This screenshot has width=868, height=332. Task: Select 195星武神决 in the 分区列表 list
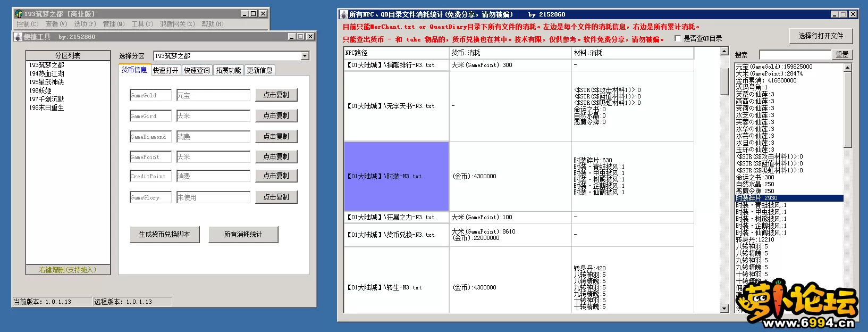pos(68,82)
